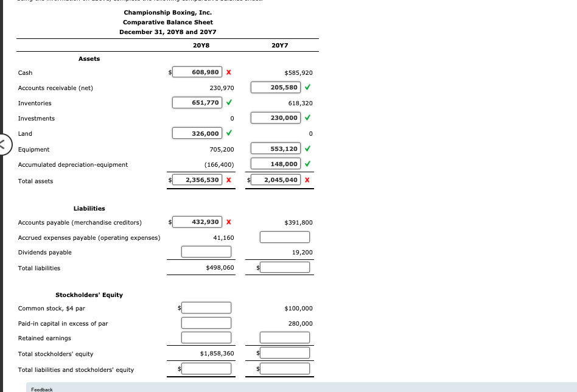Click empty Total stockholders' equity 20Y7 field
577x392 pixels.
click(x=285, y=353)
